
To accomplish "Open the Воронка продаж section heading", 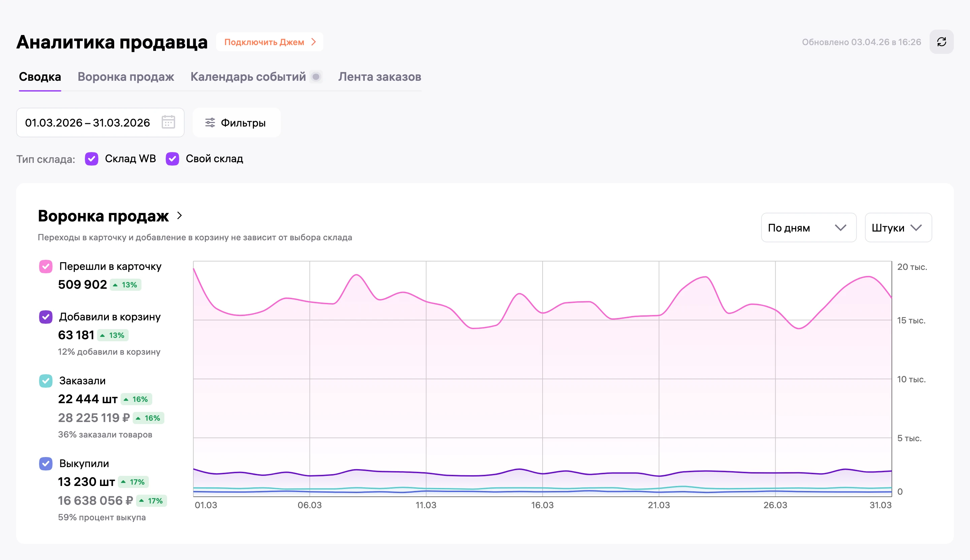I will 103,216.
